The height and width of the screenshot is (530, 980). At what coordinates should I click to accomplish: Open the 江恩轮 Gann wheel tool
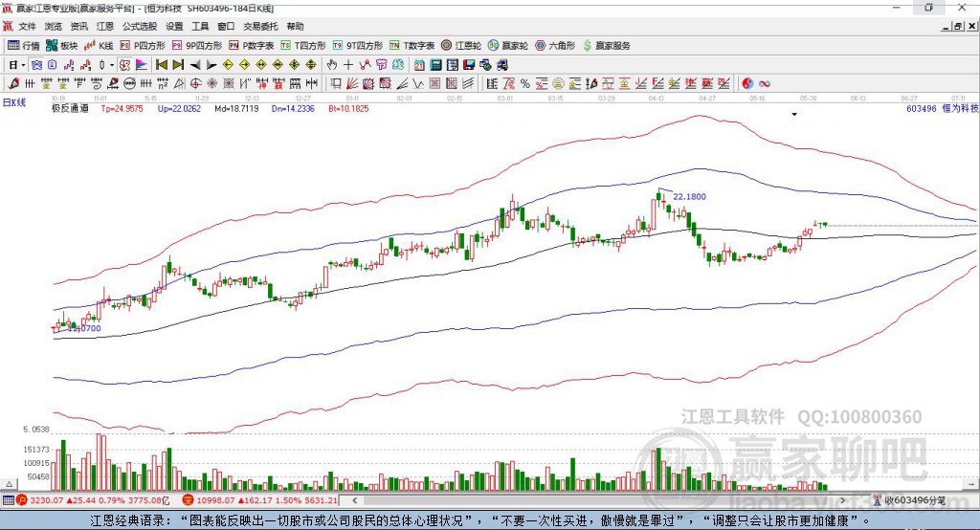tap(461, 46)
